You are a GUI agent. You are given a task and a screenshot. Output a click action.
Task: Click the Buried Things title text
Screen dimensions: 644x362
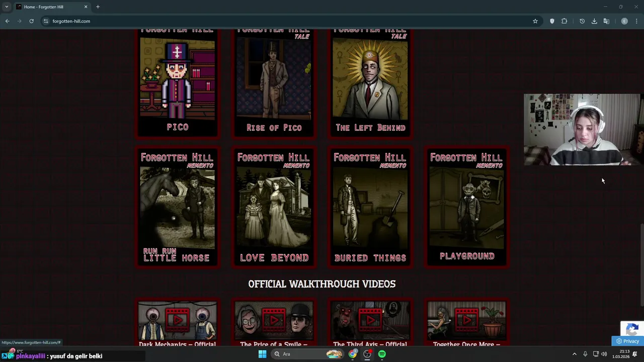coord(370,258)
